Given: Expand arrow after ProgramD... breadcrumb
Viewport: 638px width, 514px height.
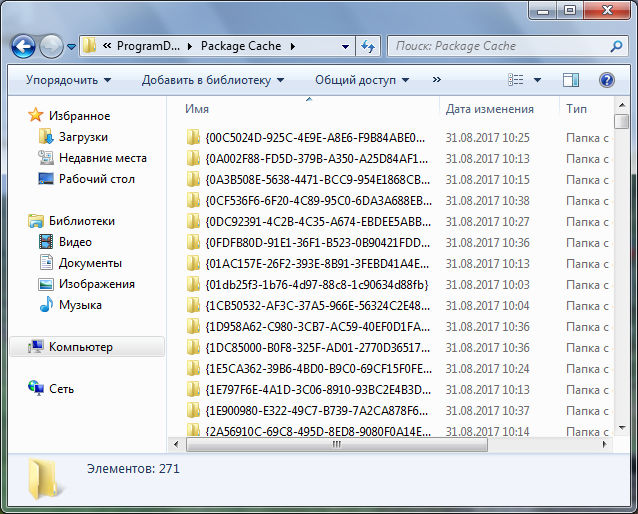Looking at the screenshot, I should [190, 46].
